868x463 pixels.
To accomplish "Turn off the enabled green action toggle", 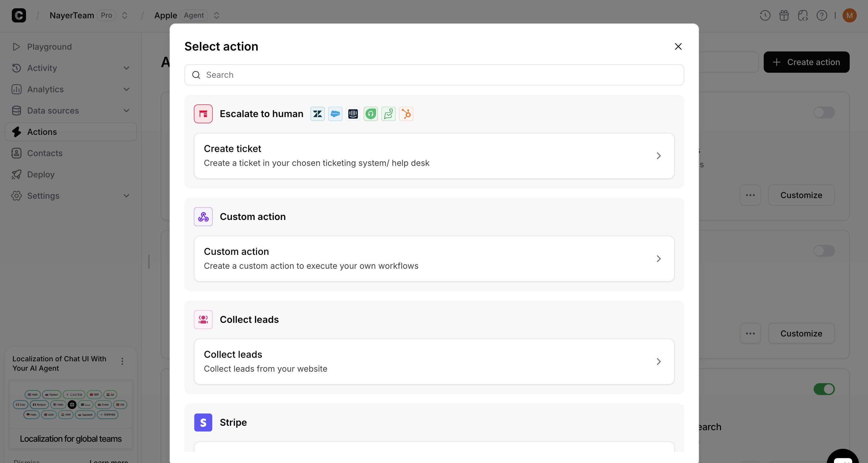I will 824,389.
